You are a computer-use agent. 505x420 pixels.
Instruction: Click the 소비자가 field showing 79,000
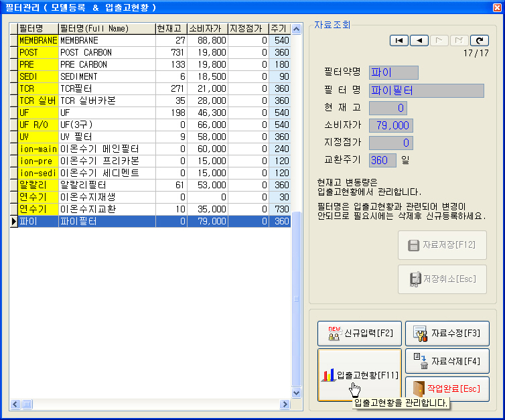[391, 125]
